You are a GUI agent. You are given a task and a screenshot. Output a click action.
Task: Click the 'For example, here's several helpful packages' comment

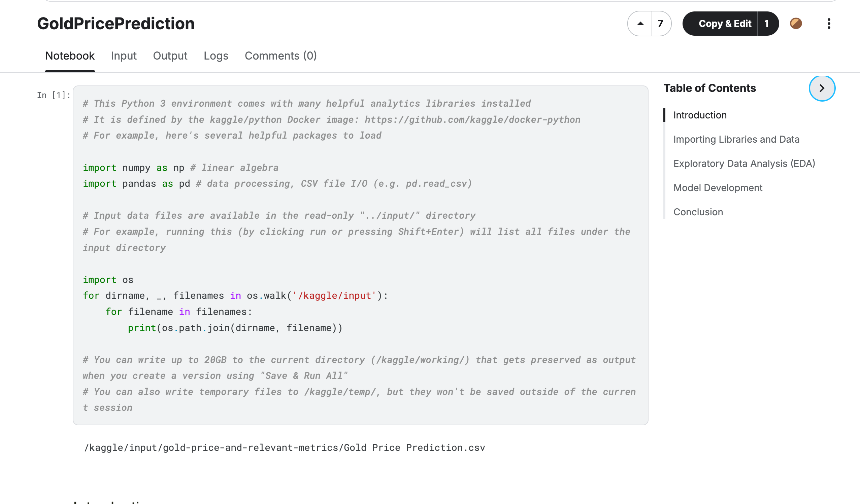pos(232,136)
